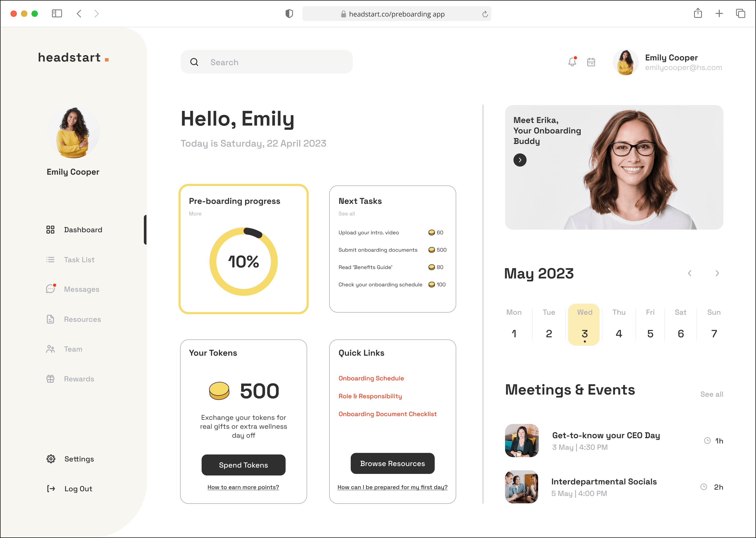756x538 pixels.
Task: Open the Task List menu item
Action: pyautogui.click(x=79, y=260)
